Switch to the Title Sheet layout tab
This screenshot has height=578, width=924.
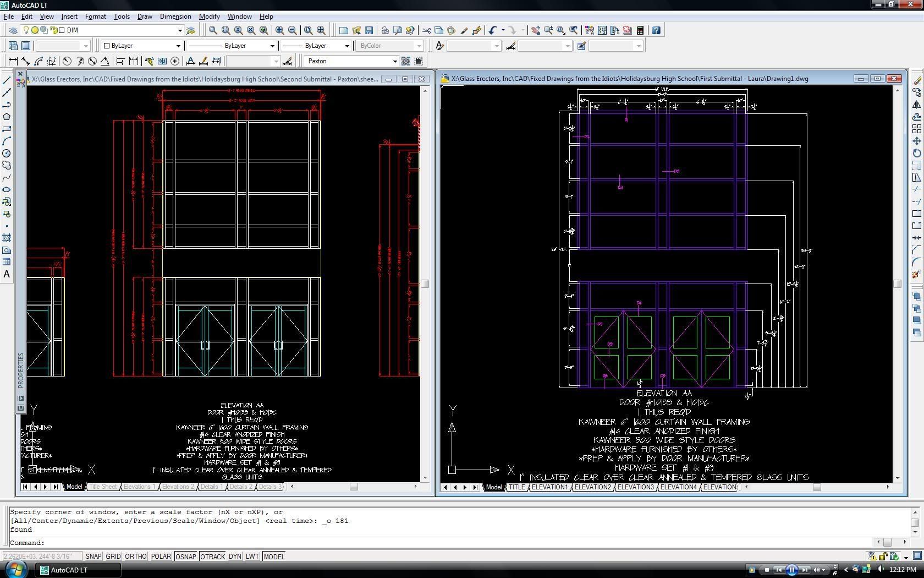[103, 487]
